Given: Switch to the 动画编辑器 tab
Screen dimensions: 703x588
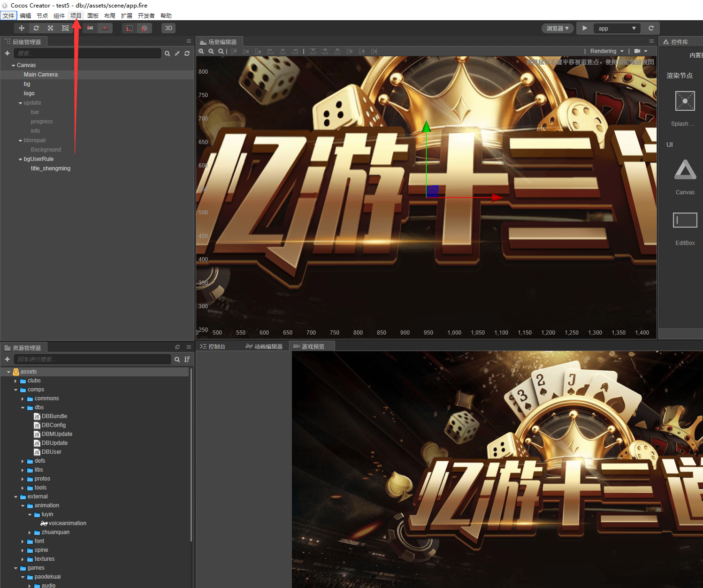Looking at the screenshot, I should 264,346.
